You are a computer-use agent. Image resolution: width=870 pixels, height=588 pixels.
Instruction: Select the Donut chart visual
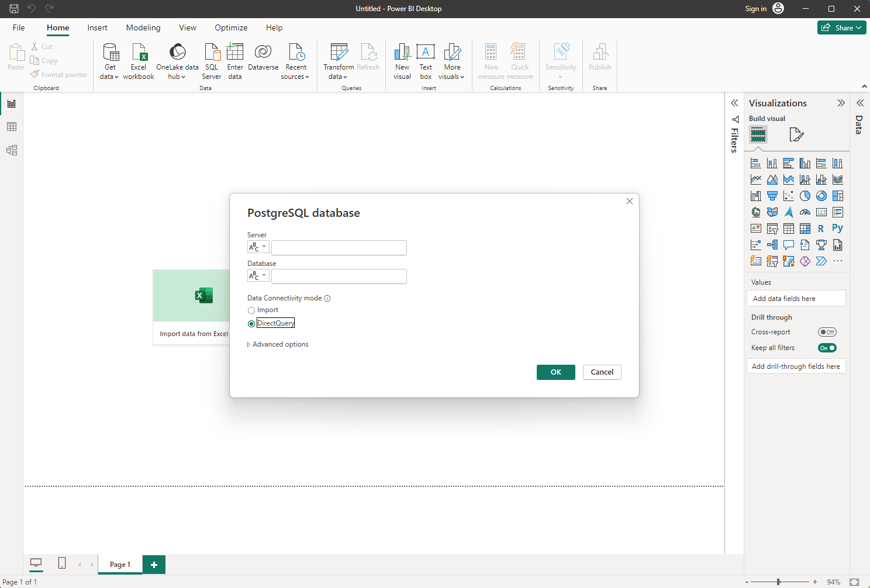(821, 196)
